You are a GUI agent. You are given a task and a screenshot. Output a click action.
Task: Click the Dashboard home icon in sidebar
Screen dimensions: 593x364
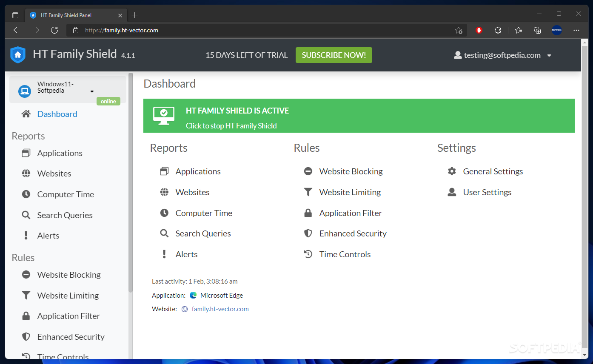coord(26,114)
